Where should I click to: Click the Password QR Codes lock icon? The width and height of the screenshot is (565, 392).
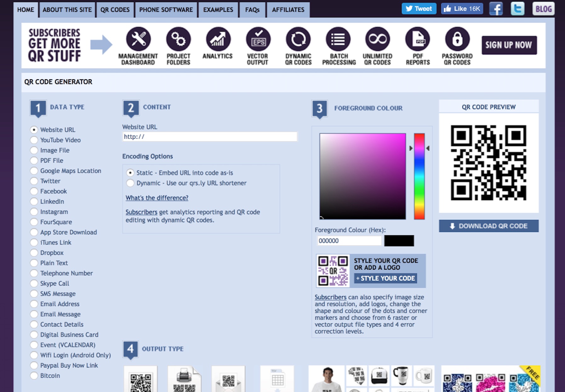pos(457,39)
